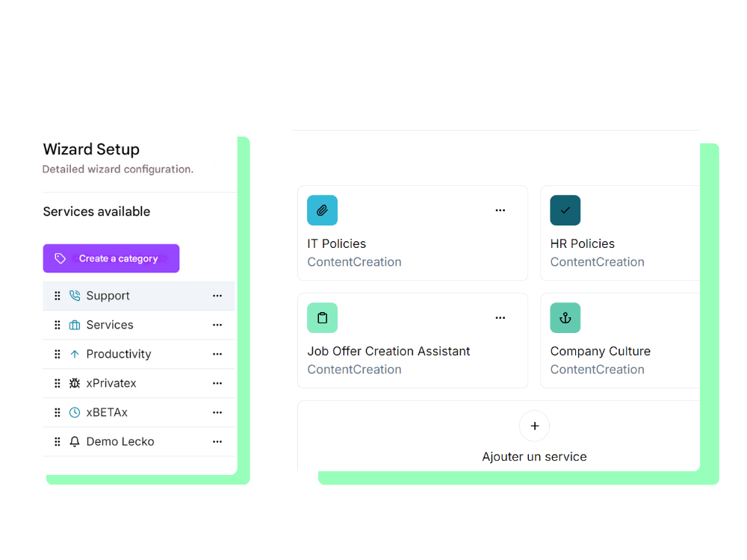Select the Productivity category
The width and height of the screenshot is (747, 560).
(119, 354)
